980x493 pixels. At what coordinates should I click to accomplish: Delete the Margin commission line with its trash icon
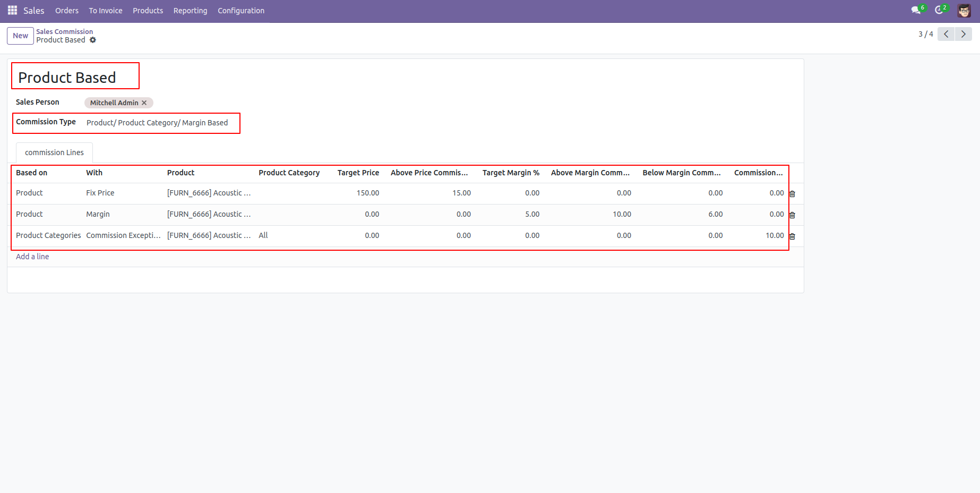[x=792, y=215]
